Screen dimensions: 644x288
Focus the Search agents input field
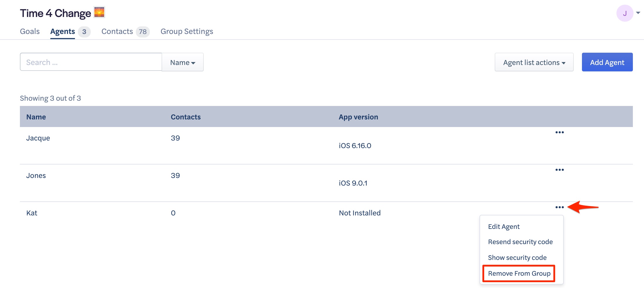(x=91, y=62)
